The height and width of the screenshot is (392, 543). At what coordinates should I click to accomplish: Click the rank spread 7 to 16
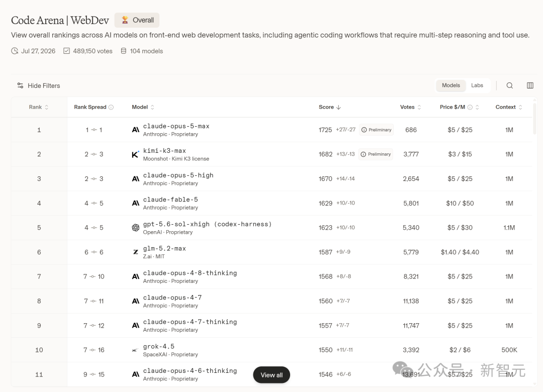click(x=94, y=350)
